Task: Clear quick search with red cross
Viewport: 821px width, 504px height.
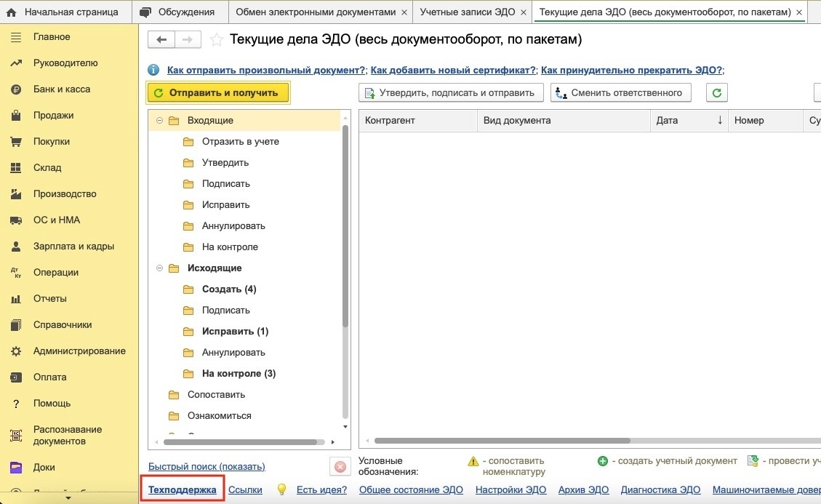Action: pyautogui.click(x=340, y=466)
